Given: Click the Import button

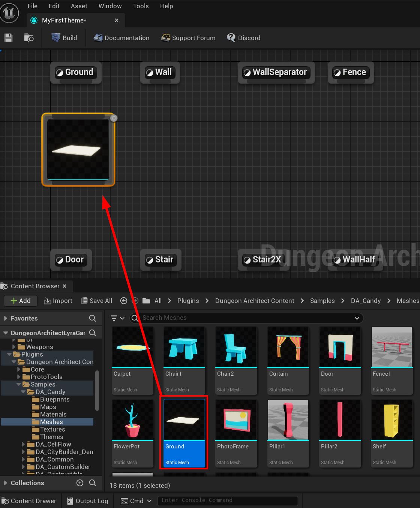Looking at the screenshot, I should [58, 301].
